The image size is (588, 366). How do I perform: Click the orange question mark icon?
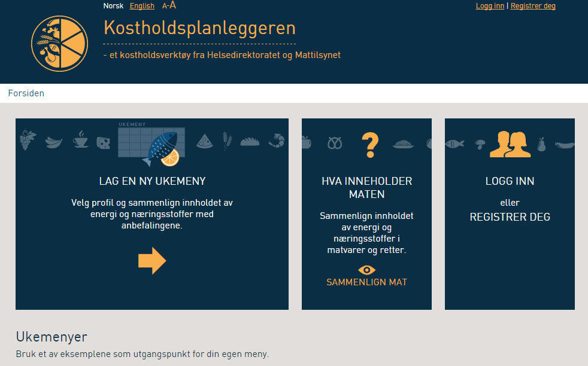coord(370,145)
